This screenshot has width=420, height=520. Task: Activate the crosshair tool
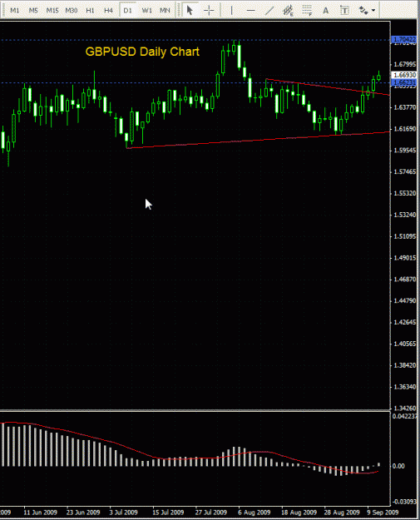209,10
